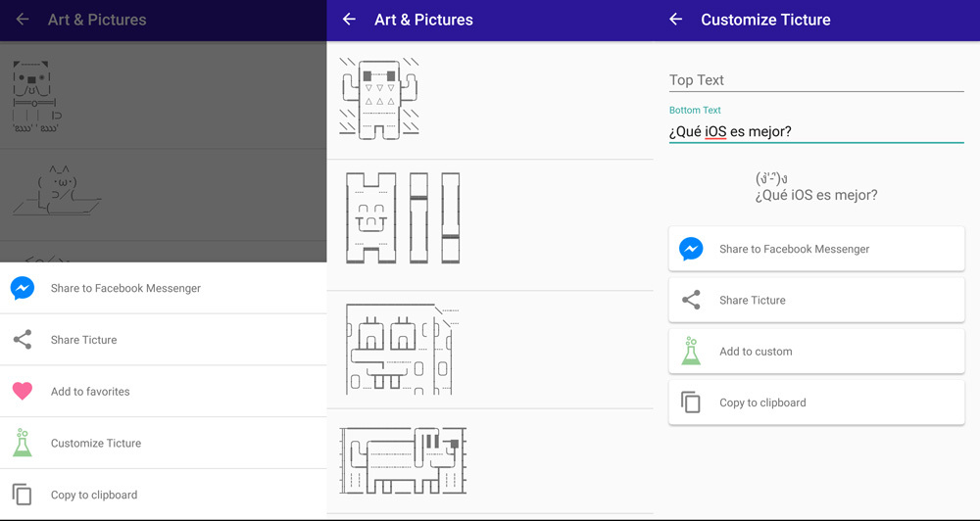Select the square robot ASCII art picture

coord(379,98)
